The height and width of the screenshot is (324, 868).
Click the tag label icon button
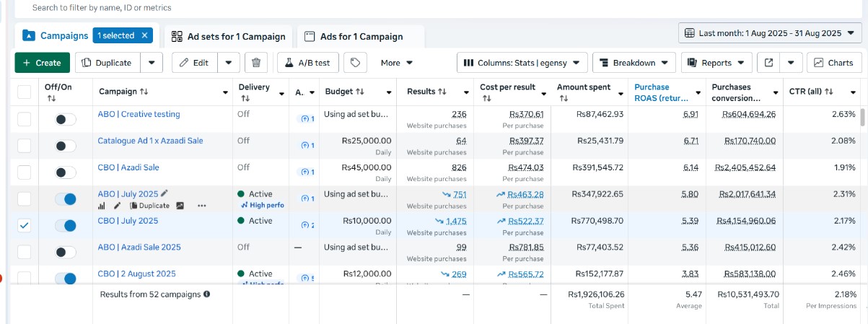pyautogui.click(x=355, y=63)
